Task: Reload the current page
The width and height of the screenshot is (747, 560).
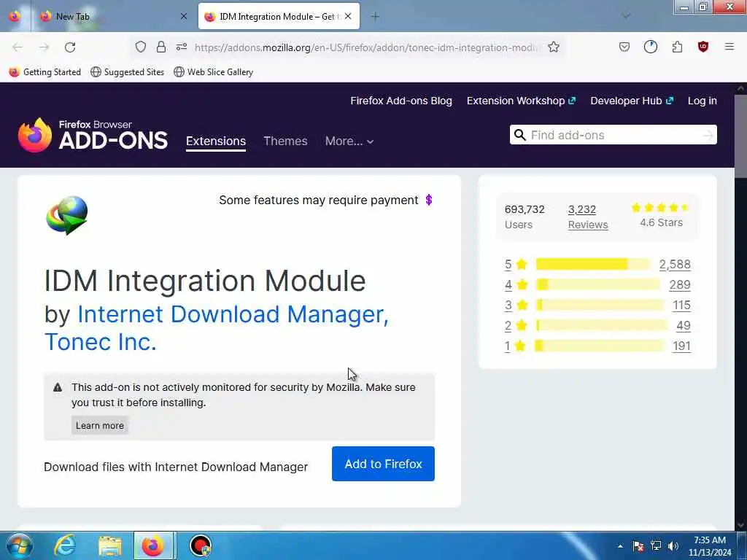Action: (70, 47)
